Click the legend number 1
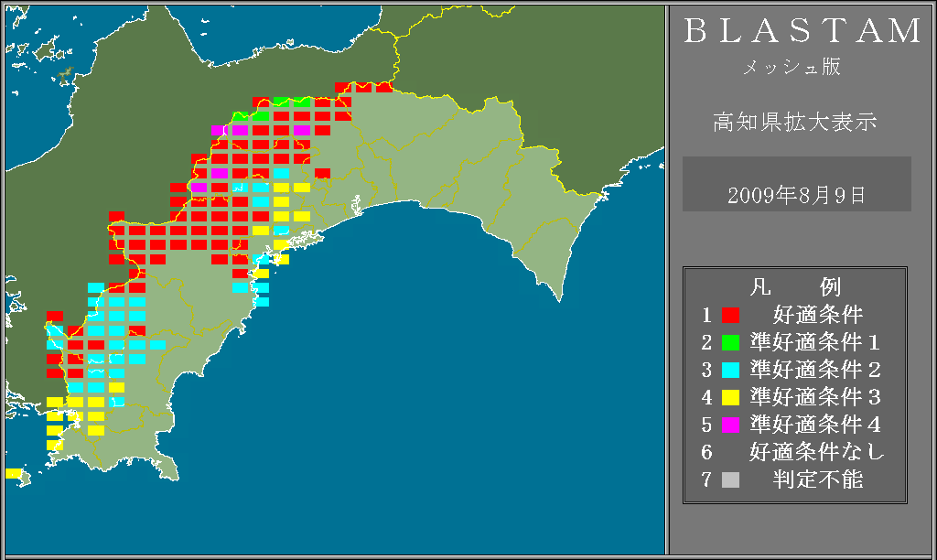Viewport: 937px width, 560px height. [707, 315]
